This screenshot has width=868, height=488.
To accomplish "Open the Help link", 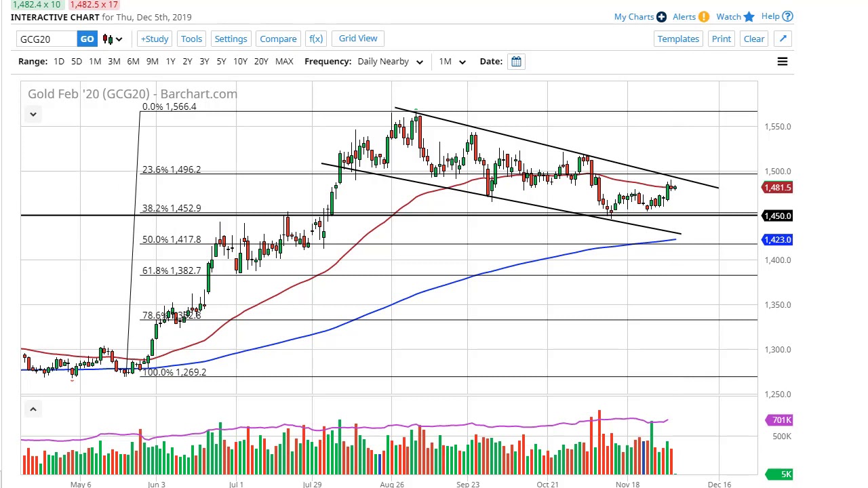I will coord(770,16).
